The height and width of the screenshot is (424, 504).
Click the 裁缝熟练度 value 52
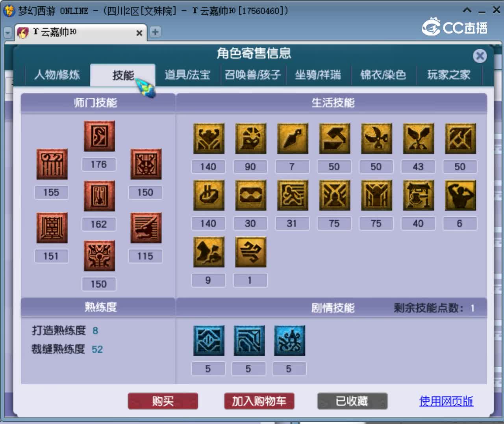pos(97,349)
